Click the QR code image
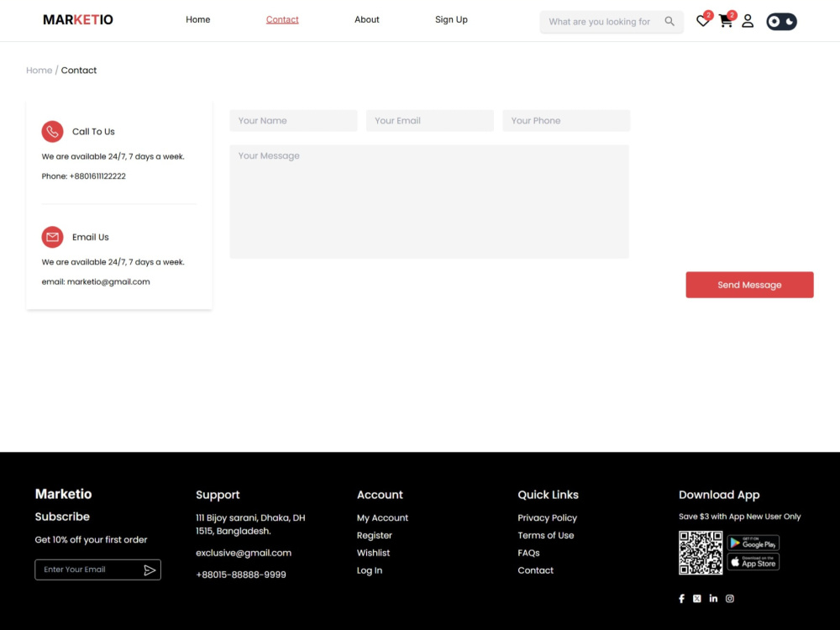Screen dimensions: 840x630 click(x=701, y=553)
